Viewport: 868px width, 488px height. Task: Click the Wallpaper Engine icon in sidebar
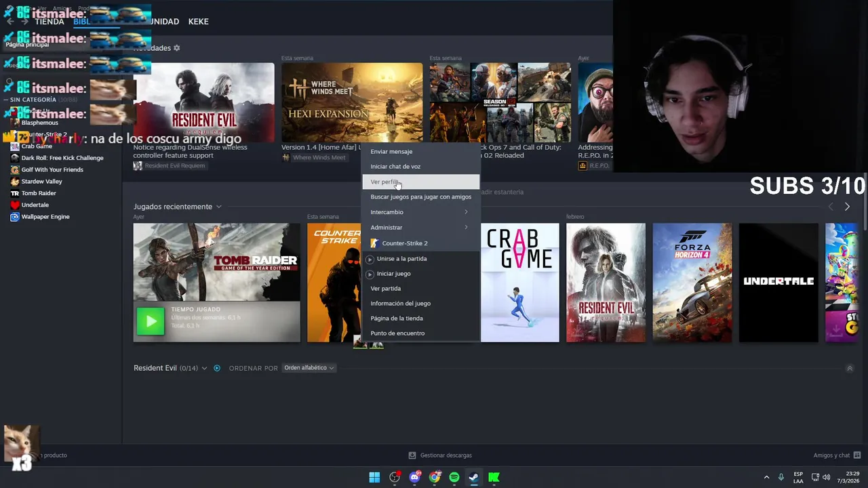point(15,217)
